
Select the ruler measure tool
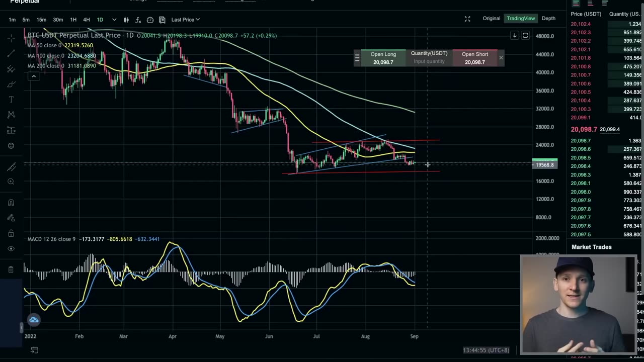[x=11, y=166]
